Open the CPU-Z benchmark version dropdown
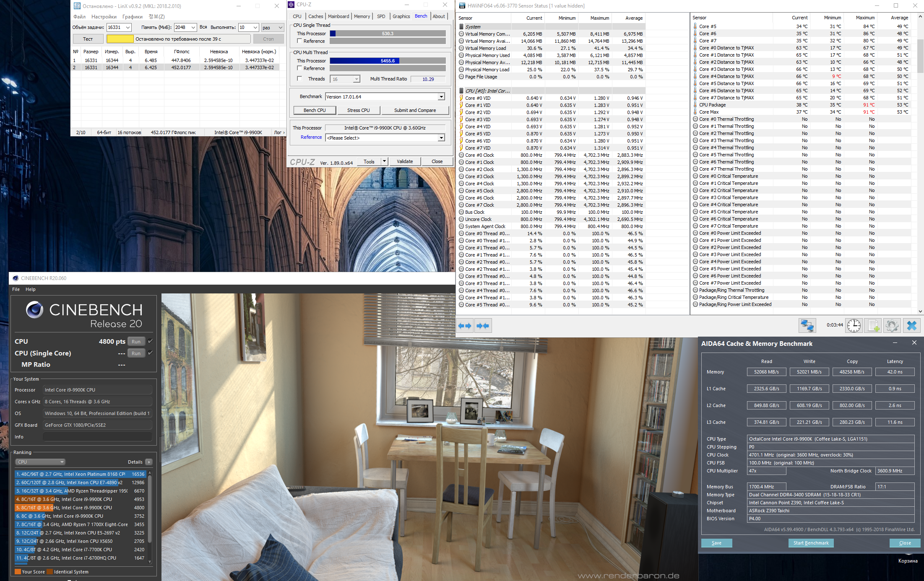The image size is (924, 581). 441,97
